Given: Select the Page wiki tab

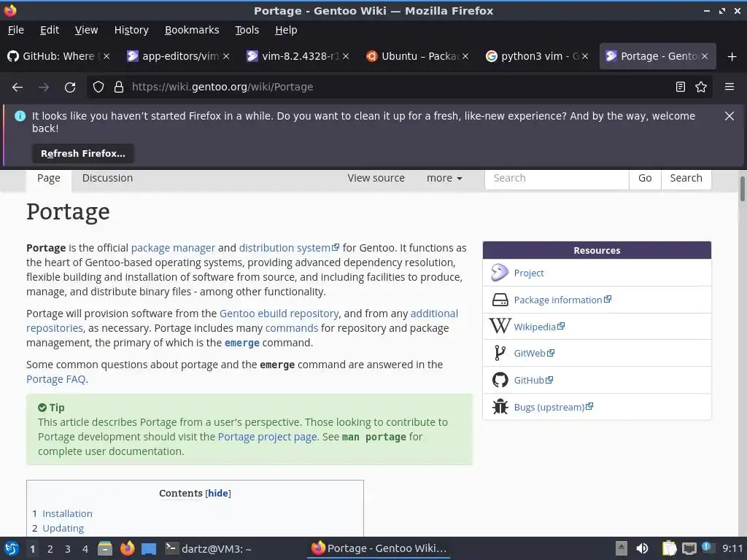Looking at the screenshot, I should 49,178.
